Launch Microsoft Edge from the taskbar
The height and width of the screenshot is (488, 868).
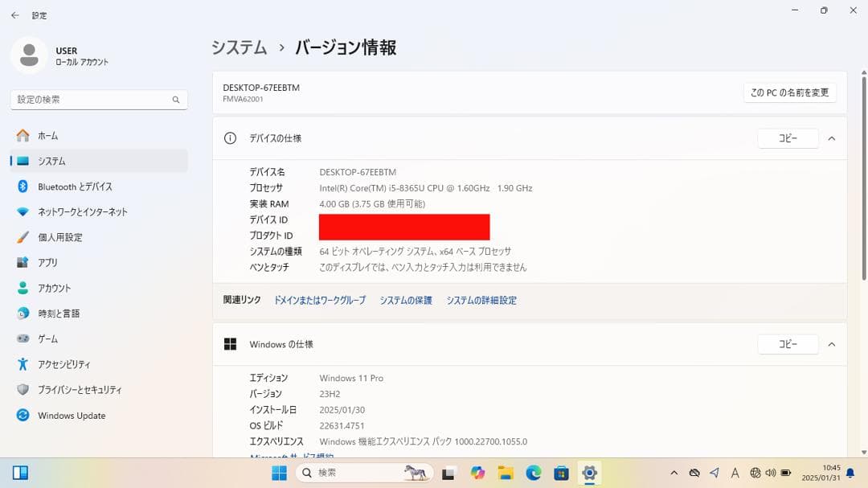point(533,472)
